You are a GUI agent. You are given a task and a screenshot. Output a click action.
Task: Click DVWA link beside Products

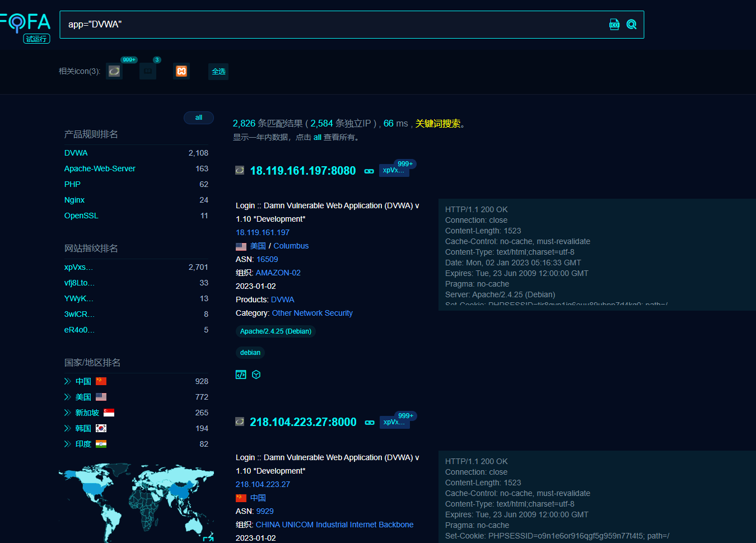coord(283,299)
